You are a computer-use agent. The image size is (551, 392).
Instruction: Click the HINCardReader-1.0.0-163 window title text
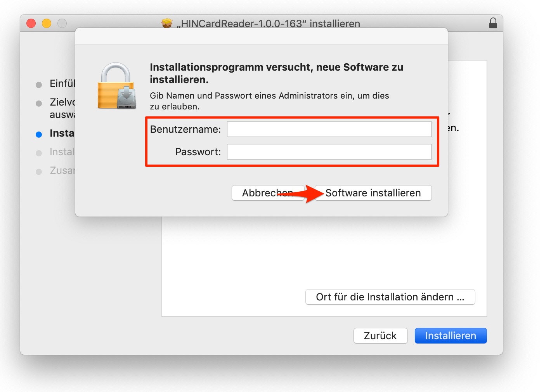[269, 24]
